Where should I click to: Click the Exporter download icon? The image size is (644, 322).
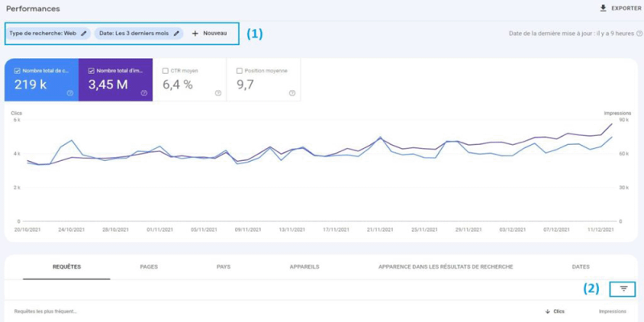tap(603, 8)
